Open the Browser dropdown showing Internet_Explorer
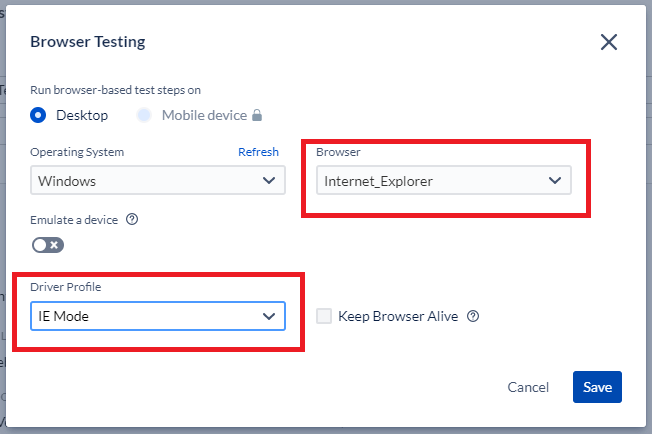This screenshot has width=652, height=434. pyautogui.click(x=444, y=180)
